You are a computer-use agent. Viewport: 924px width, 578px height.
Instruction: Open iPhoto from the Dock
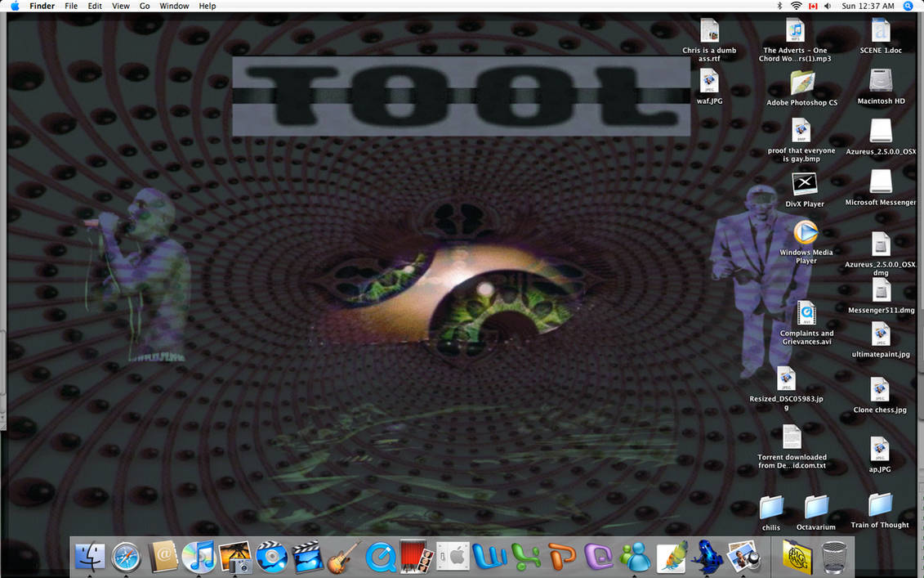click(235, 557)
